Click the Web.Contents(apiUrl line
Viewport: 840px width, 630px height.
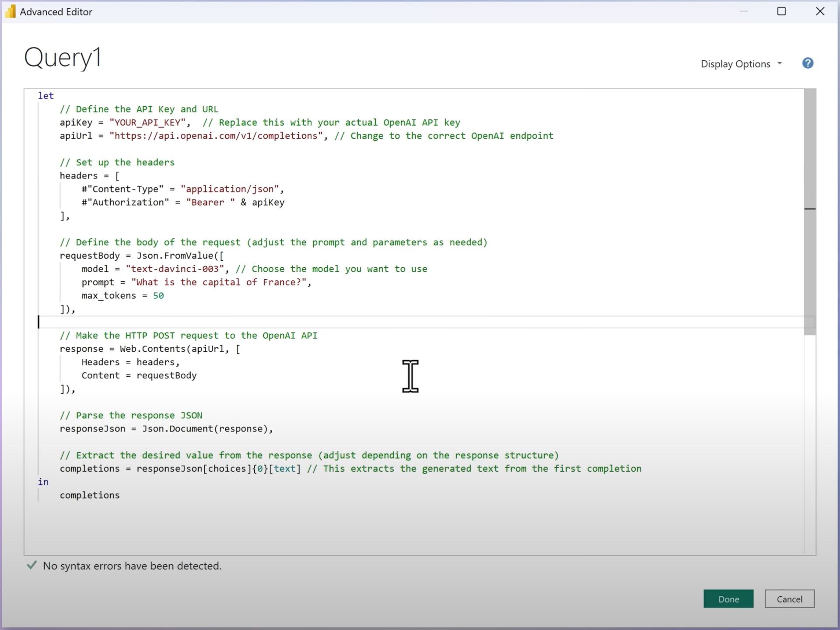point(150,349)
